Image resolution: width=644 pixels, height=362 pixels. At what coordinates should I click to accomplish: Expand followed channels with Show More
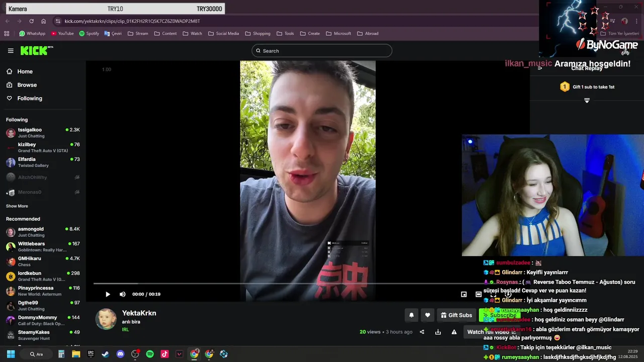click(x=17, y=206)
